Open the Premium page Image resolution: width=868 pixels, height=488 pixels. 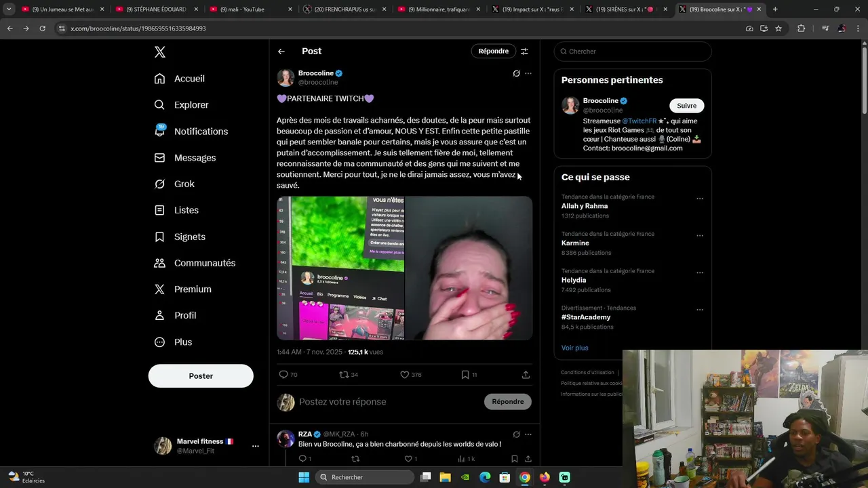182,289
